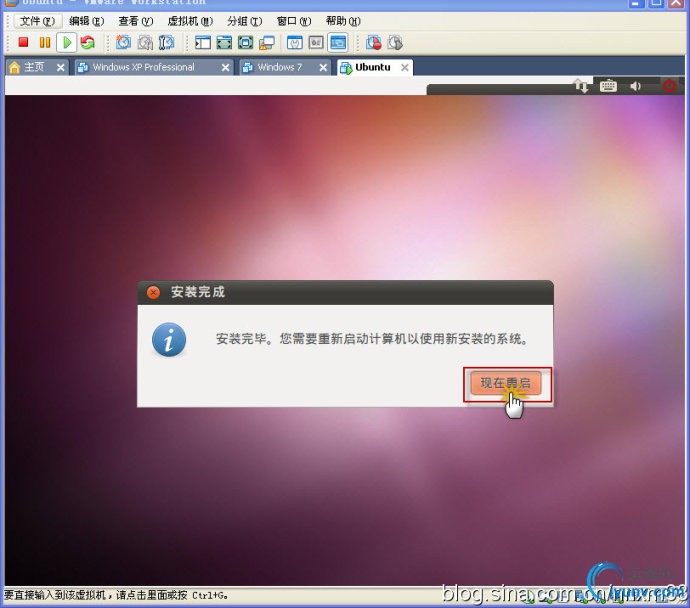Image resolution: width=690 pixels, height=608 pixels.
Task: Click the summary view icon with wrench
Action: (294, 42)
